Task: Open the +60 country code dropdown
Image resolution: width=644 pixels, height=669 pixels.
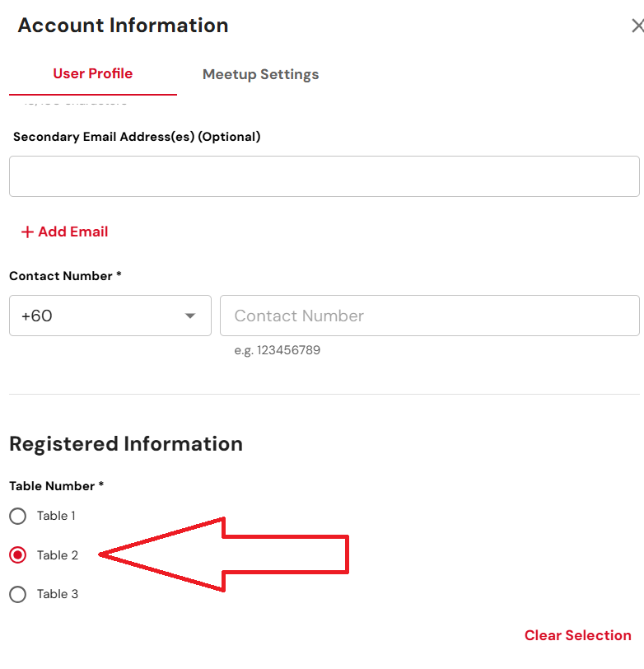Action: [x=110, y=316]
